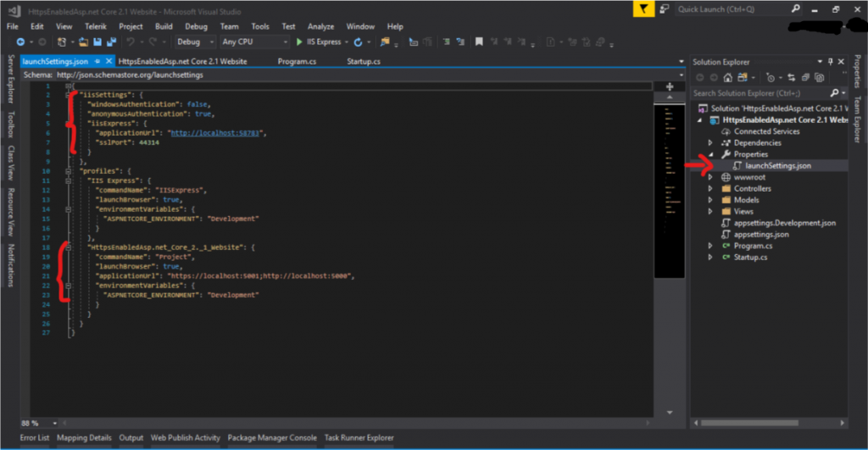Click the Home icon in Solution Explorer toolbar
This screenshot has height=450, width=868.
coord(728,77)
